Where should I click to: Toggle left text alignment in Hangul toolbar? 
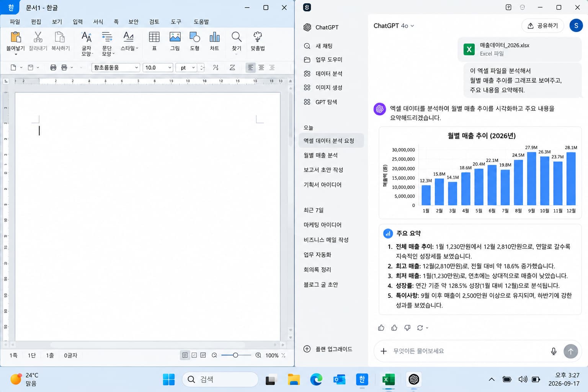coord(250,67)
